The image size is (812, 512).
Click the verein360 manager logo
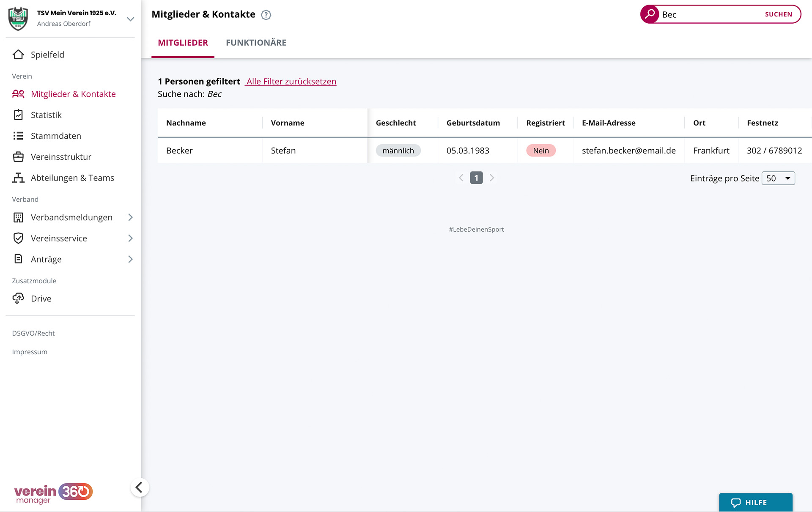point(53,494)
